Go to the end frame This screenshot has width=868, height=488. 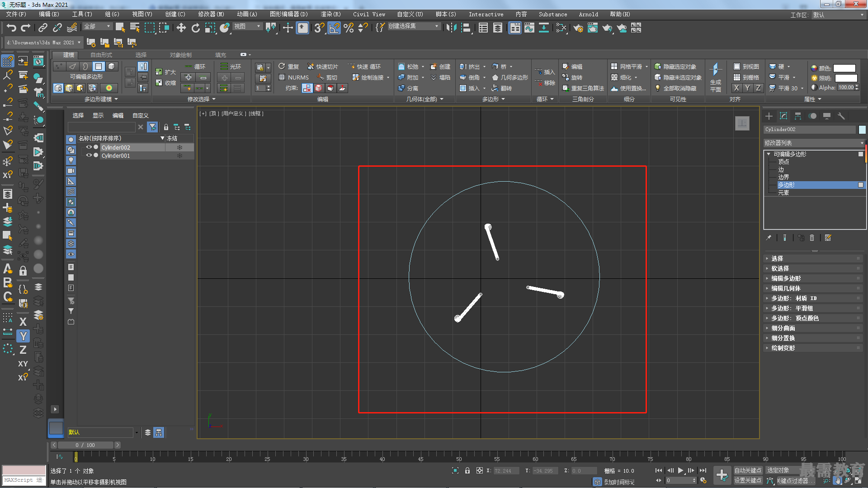point(703,470)
